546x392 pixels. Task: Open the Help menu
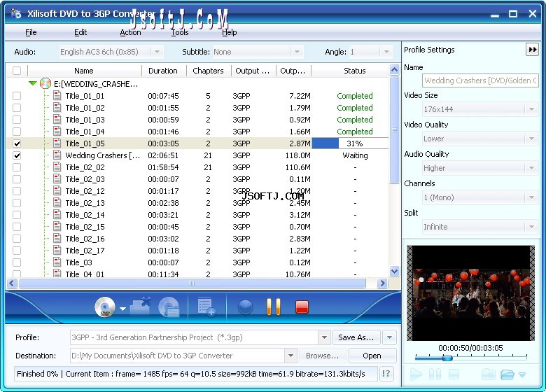pos(230,32)
